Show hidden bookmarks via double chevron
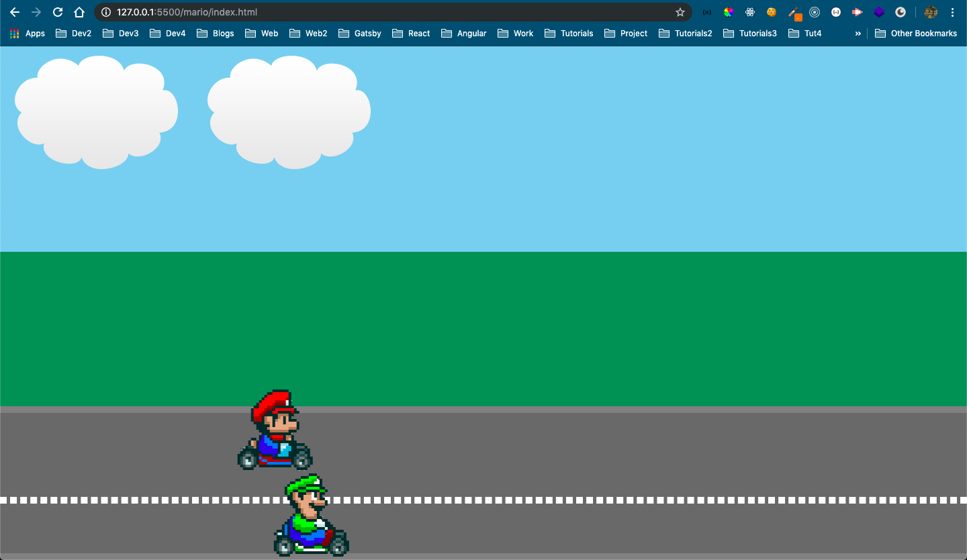 pyautogui.click(x=858, y=33)
